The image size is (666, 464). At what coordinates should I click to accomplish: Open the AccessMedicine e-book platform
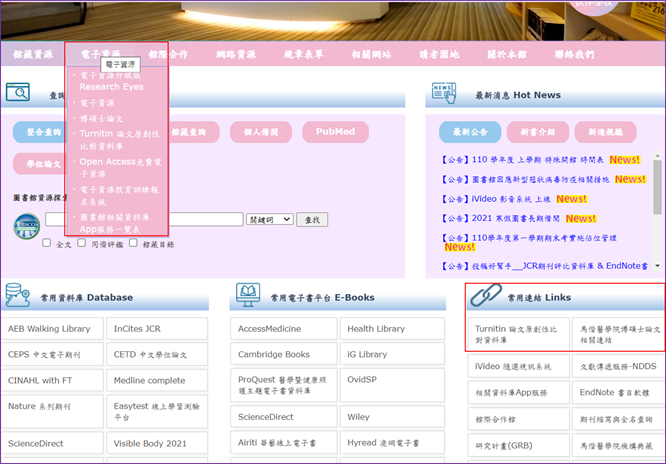(x=284, y=329)
